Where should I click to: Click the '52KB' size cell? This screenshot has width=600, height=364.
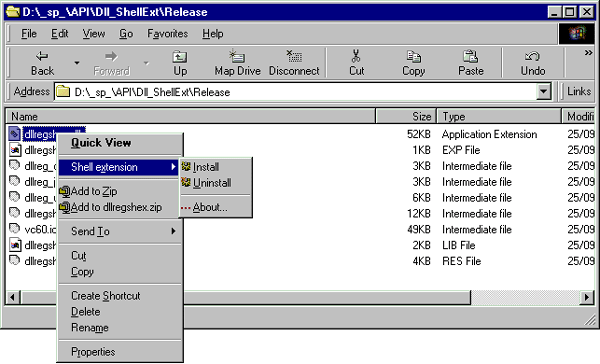(419, 134)
